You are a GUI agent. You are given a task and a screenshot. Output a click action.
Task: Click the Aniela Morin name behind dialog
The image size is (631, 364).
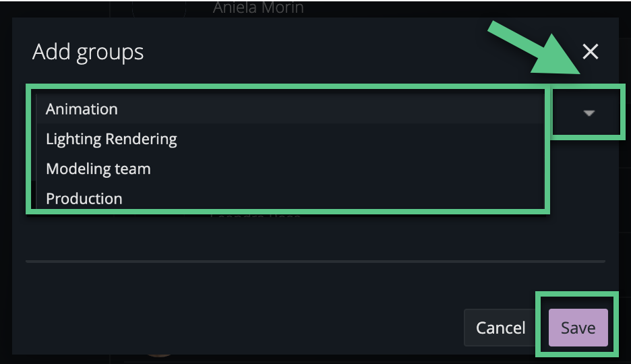tap(258, 8)
